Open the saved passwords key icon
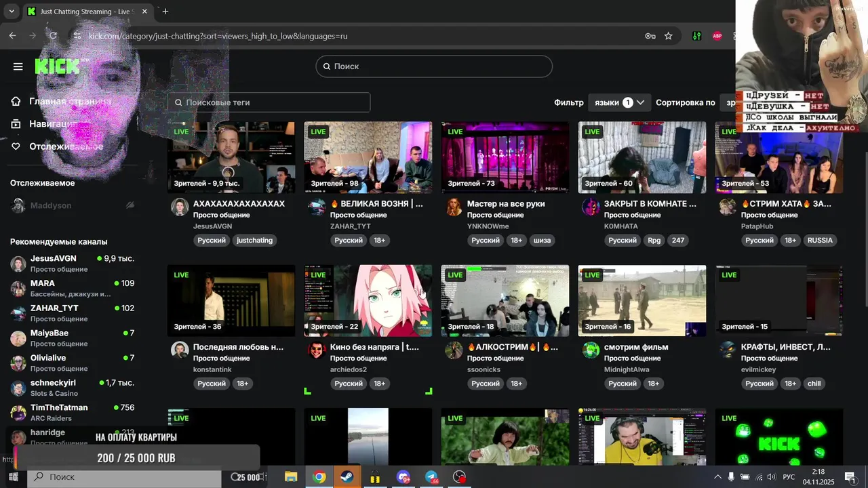 coord(650,36)
